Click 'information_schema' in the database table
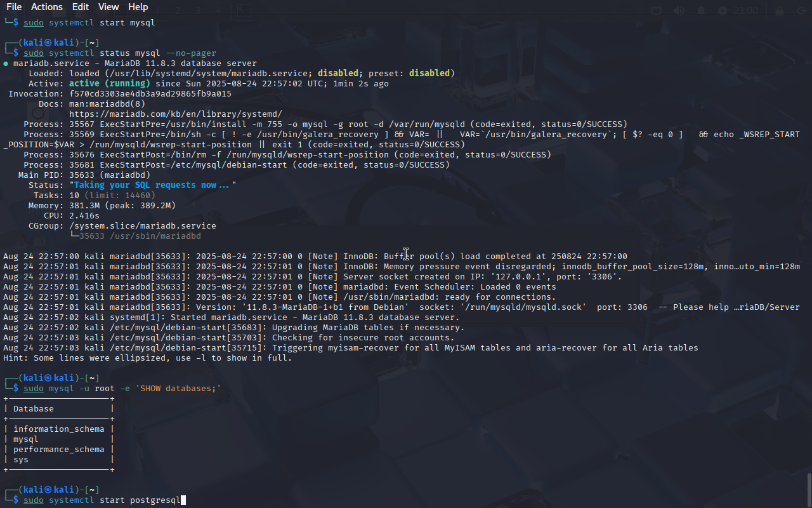This screenshot has width=812, height=508. [x=59, y=429]
